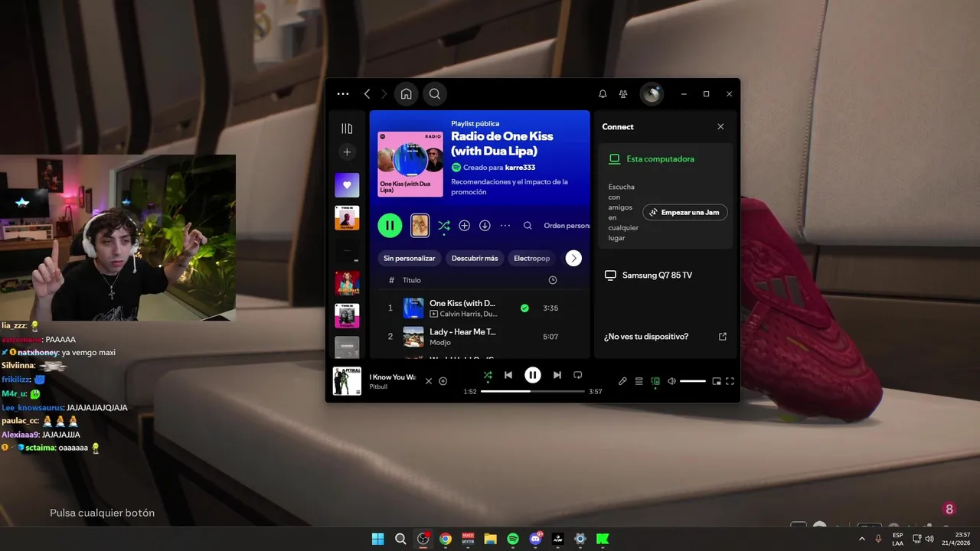Viewport: 980px width, 551px height.
Task: Sort by the duration clock column icon
Action: pyautogui.click(x=553, y=280)
